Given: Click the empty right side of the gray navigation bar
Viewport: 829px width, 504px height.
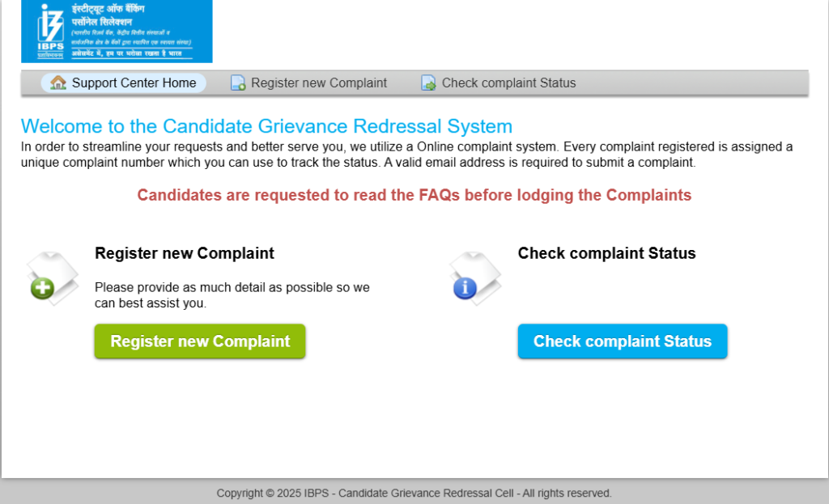Looking at the screenshot, I should tap(693, 83).
